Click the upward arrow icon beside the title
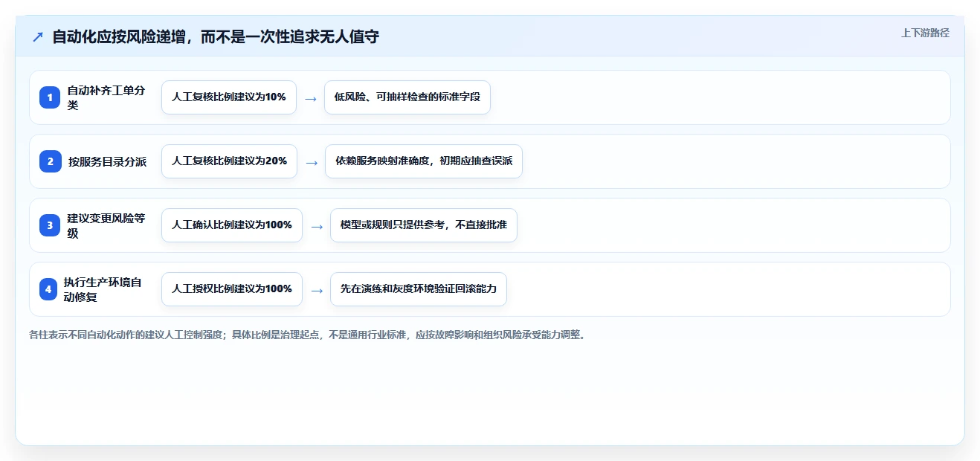The width and height of the screenshot is (980, 461). pos(38,36)
